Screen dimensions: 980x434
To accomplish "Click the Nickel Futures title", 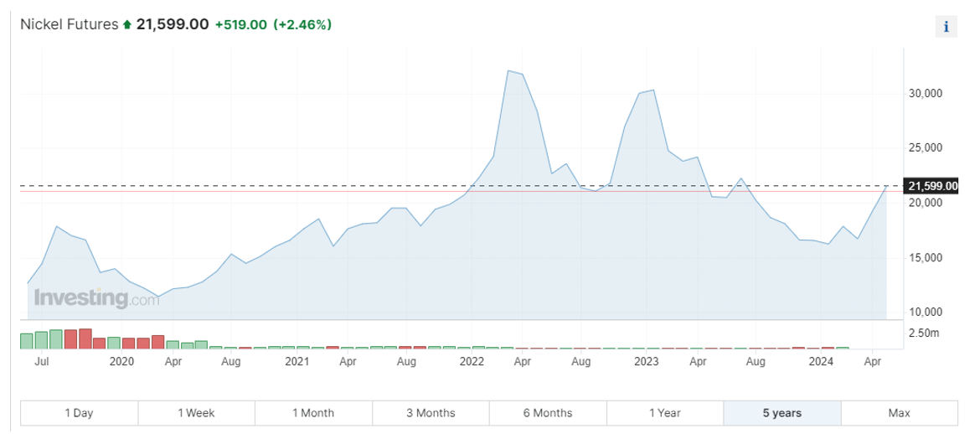I will click(70, 24).
